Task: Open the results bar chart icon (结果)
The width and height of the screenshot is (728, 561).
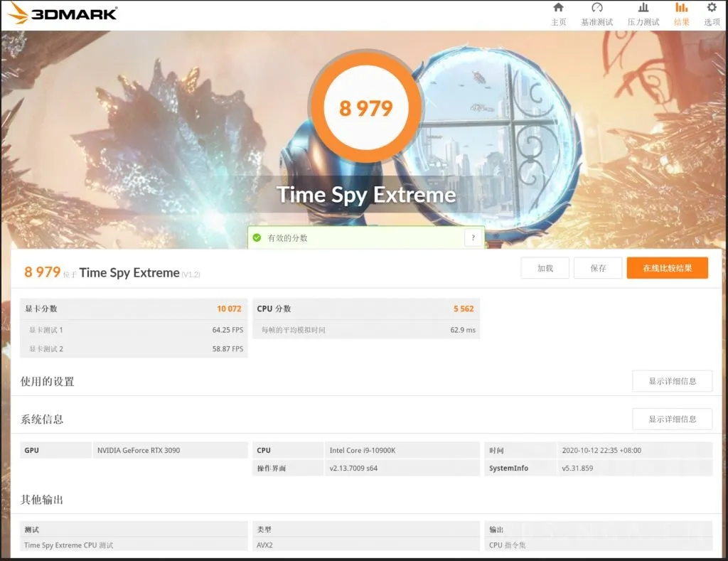Action: tap(681, 7)
